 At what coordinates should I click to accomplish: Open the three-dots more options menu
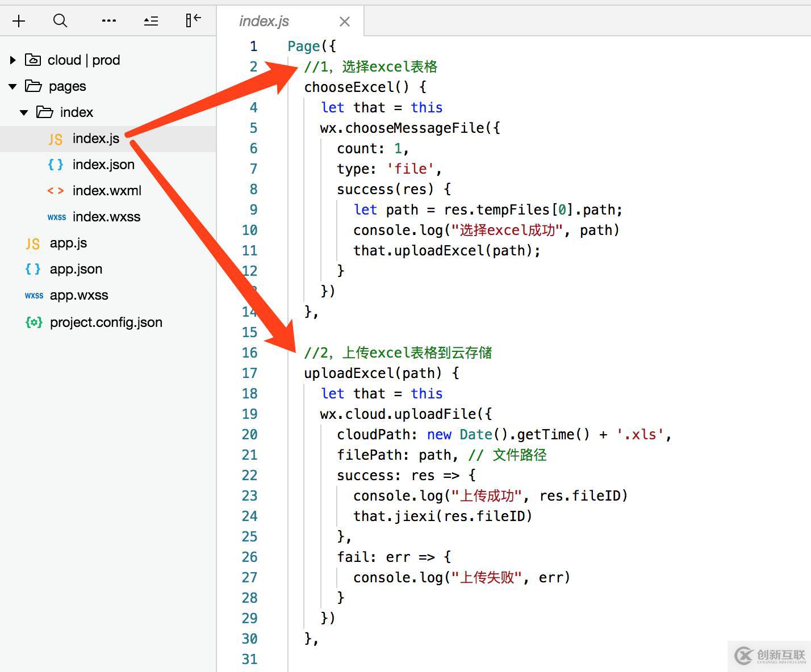pyautogui.click(x=109, y=21)
